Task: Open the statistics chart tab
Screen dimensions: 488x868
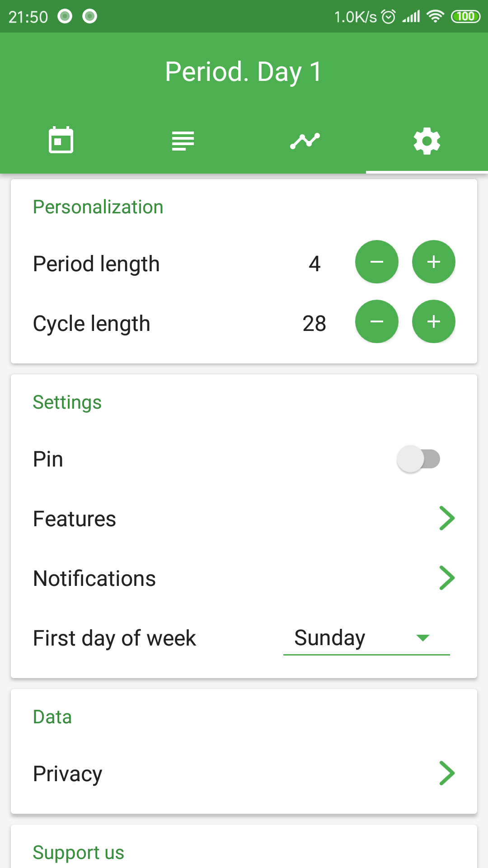Action: [x=305, y=141]
